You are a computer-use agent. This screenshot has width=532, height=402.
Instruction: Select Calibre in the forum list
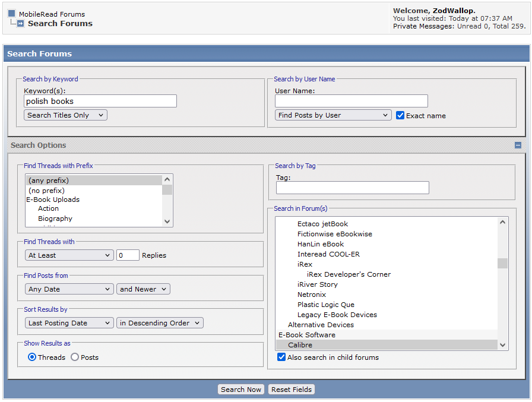[x=300, y=345]
